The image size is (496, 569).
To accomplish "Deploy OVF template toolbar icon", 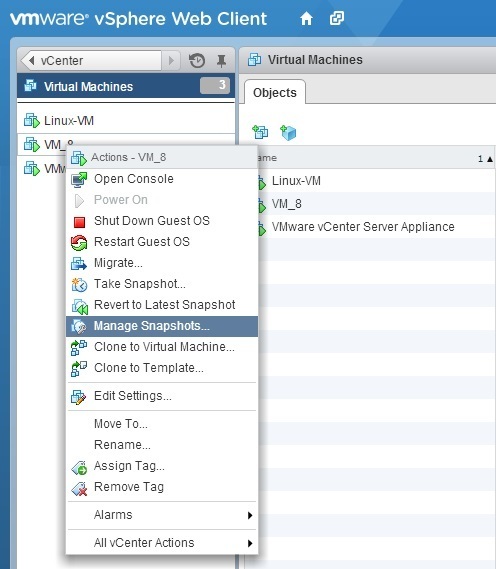I will pyautogui.click(x=288, y=132).
